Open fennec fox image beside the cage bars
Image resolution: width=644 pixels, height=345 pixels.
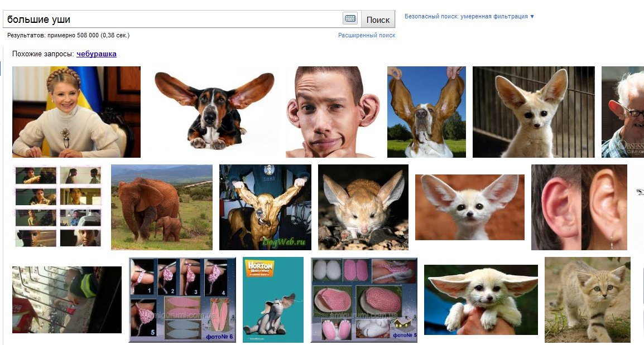[x=534, y=112]
